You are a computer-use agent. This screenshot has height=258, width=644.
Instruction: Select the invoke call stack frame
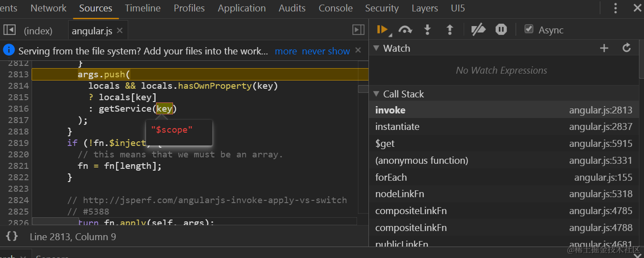click(x=503, y=110)
